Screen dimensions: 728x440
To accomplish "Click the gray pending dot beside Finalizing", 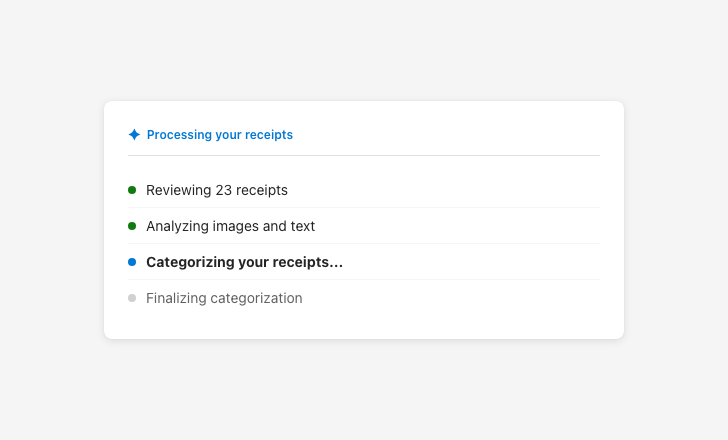I will 132,298.
